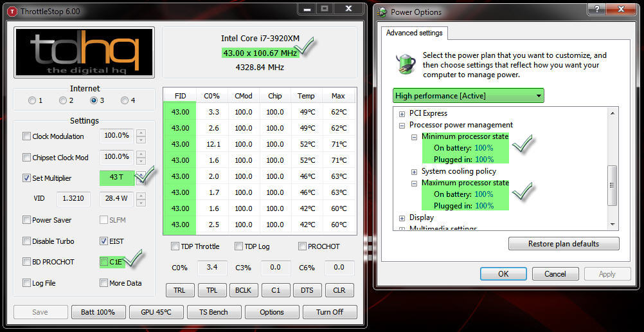This screenshot has width=644, height=332.
Task: Toggle the C1E checkbox
Action: (x=104, y=262)
